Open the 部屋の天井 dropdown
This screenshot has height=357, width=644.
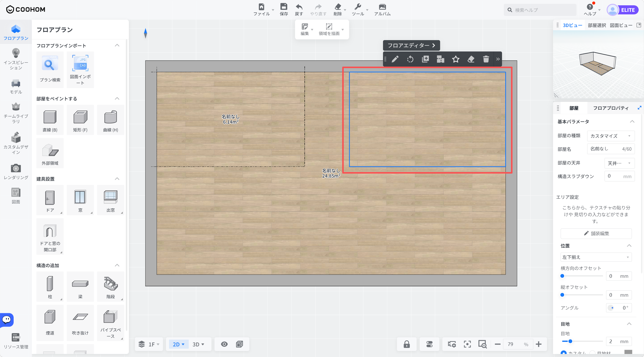point(619,163)
